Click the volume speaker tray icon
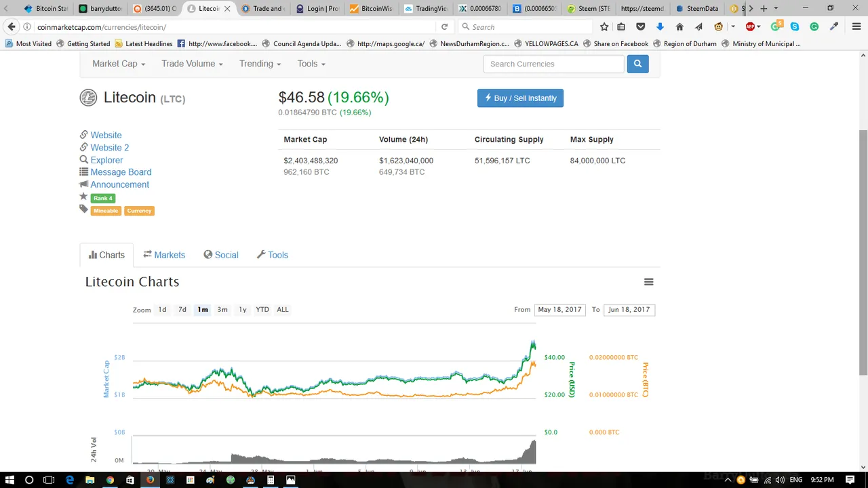868x488 pixels. click(779, 480)
